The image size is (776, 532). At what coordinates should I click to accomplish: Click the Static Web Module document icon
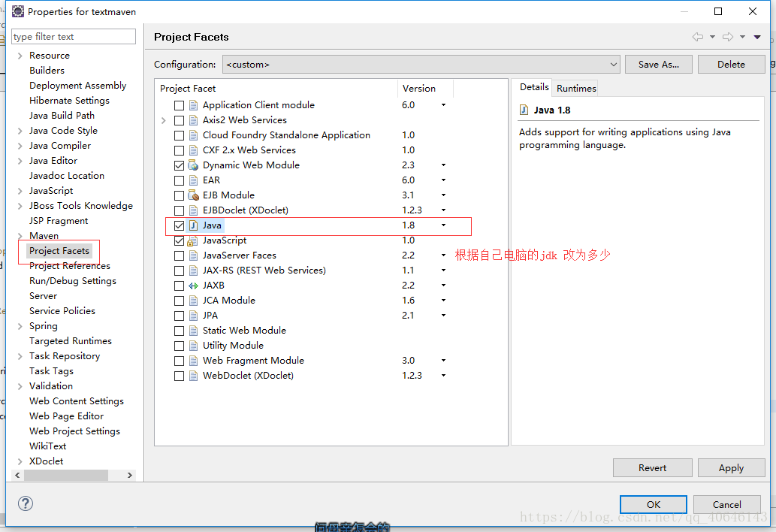click(x=194, y=331)
